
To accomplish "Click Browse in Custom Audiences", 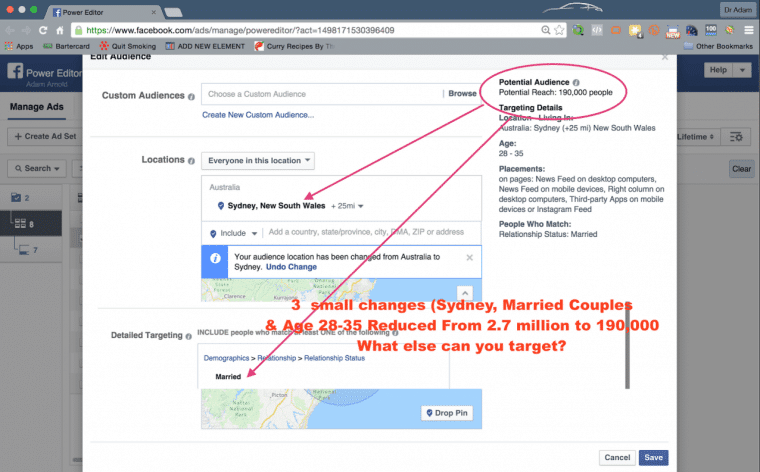I will [x=462, y=94].
